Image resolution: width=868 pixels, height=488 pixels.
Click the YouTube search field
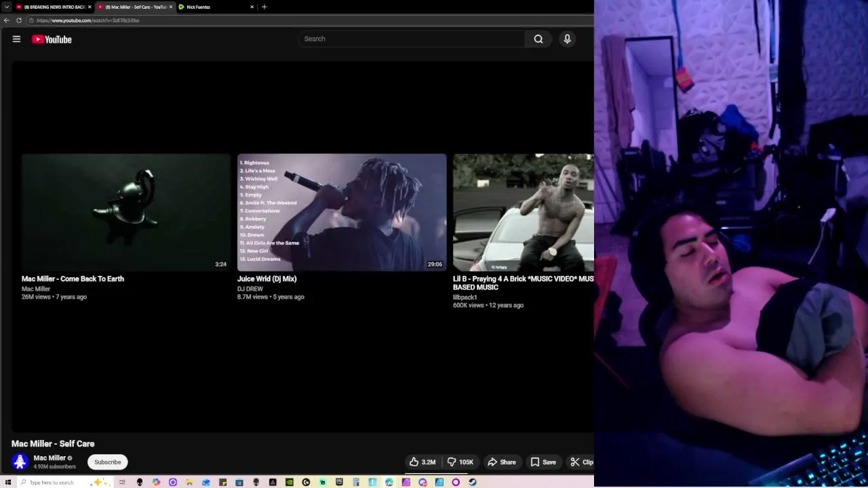pyautogui.click(x=411, y=39)
